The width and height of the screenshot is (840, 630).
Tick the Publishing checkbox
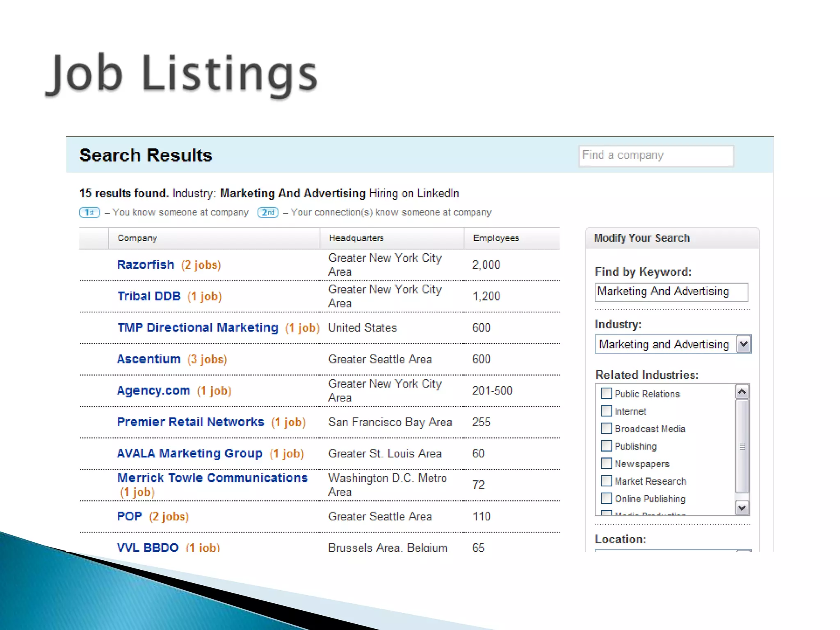point(606,446)
